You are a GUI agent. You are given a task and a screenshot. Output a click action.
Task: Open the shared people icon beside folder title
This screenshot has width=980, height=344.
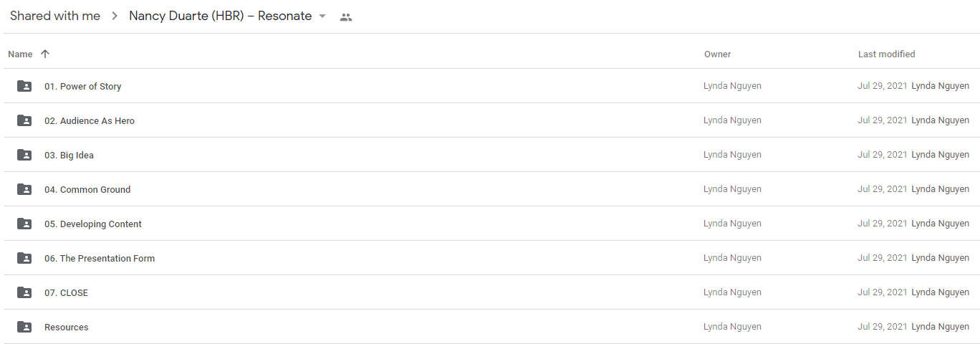(346, 17)
